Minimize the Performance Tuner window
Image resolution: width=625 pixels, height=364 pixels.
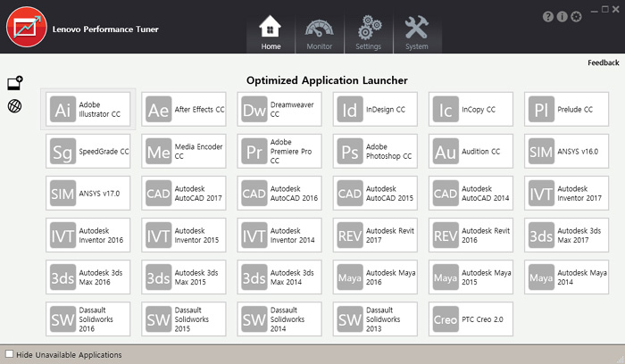pyautogui.click(x=595, y=10)
